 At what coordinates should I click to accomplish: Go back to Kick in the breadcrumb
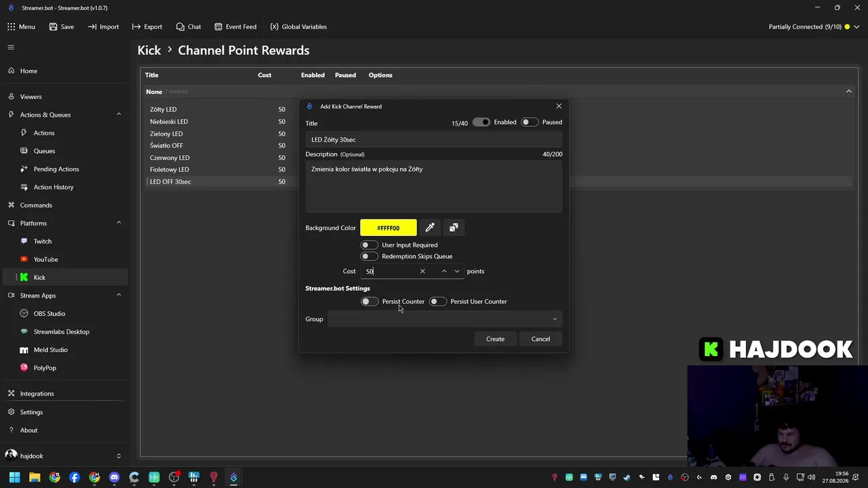click(149, 50)
